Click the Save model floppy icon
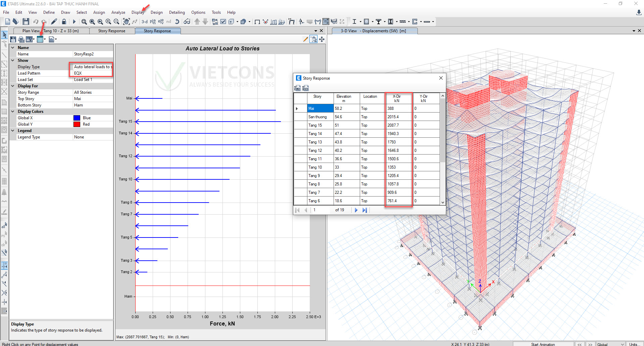 (26, 21)
